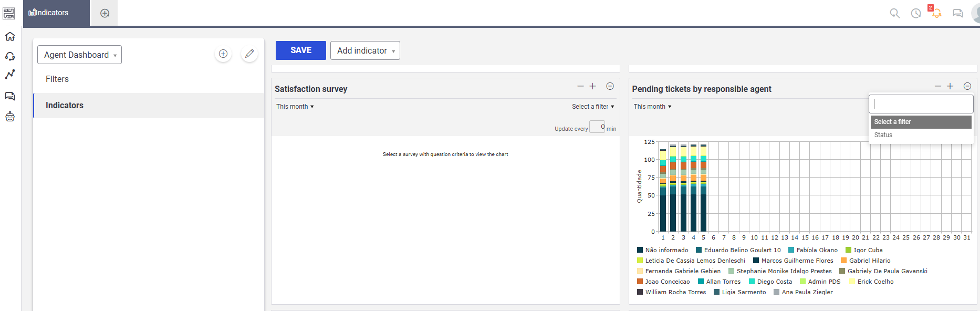Toggle Gabriely De Paula Gavanski legend entry
Image resolution: width=980 pixels, height=311 pixels.
click(x=883, y=271)
